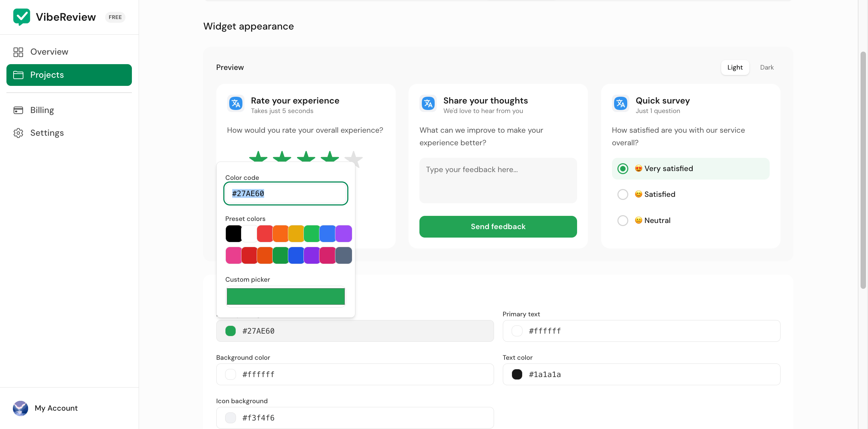Viewport: 868px width, 429px height.
Task: Click the VibeReview checkmark logo
Action: pyautogui.click(x=22, y=17)
